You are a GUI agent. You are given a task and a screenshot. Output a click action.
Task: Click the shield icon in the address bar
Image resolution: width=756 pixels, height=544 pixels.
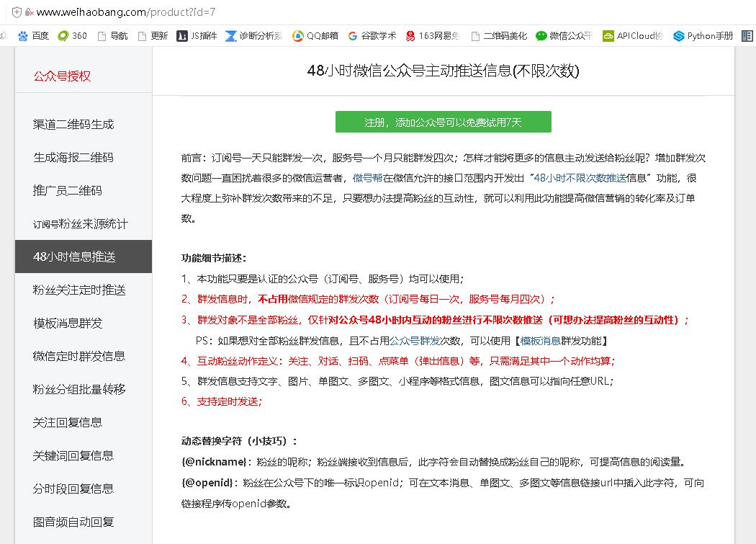pos(17,12)
